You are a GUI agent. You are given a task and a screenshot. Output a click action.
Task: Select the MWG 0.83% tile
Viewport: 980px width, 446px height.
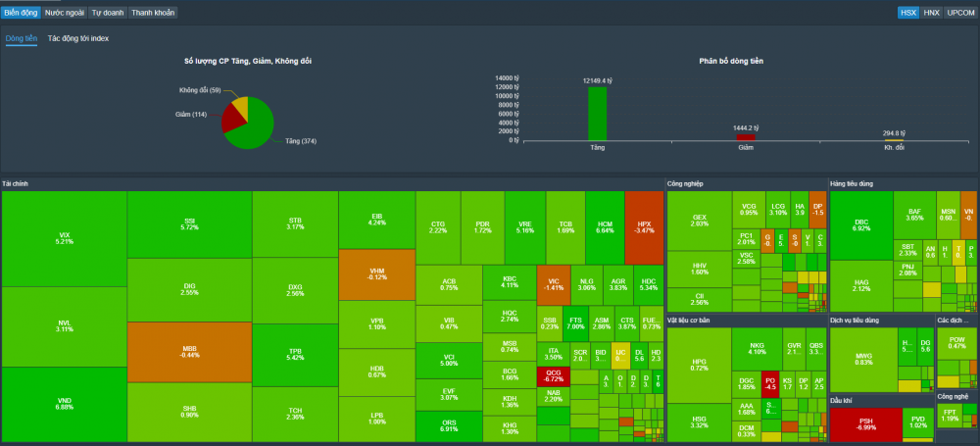[x=863, y=360]
